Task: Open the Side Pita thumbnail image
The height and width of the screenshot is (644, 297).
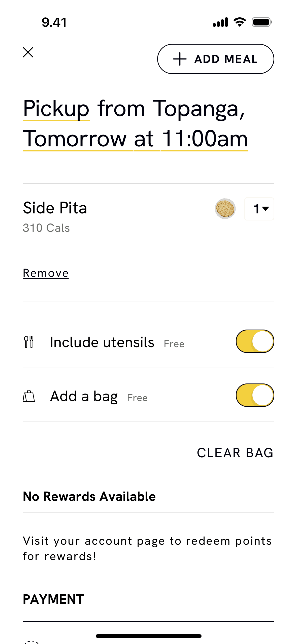Action: coord(225,209)
